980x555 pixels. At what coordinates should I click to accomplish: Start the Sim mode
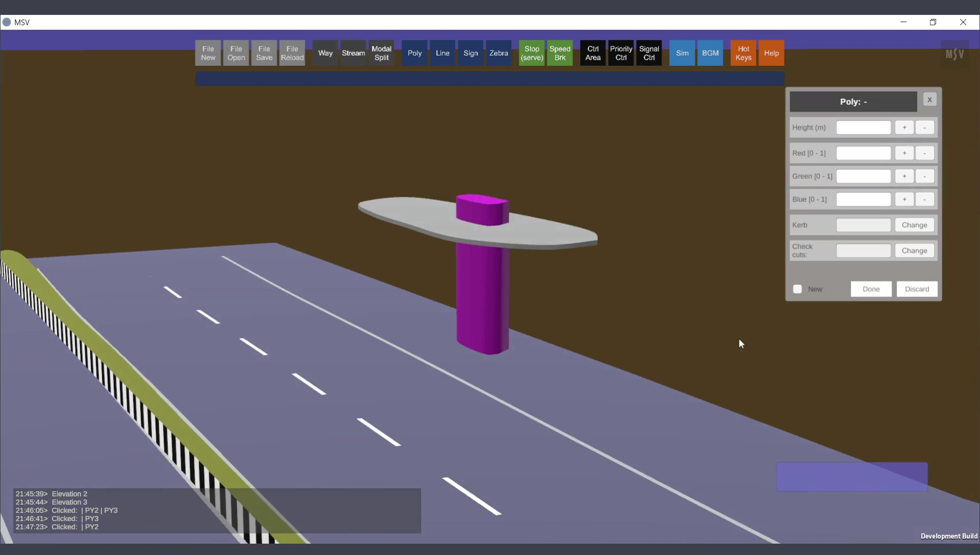point(682,53)
